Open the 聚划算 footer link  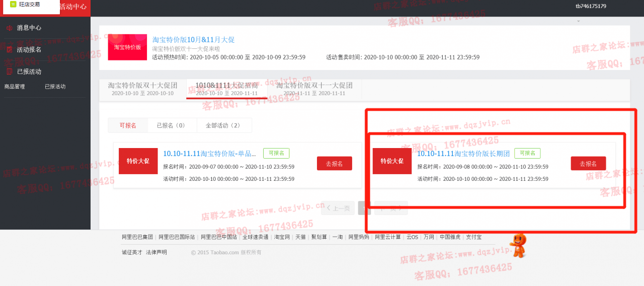tap(319, 237)
